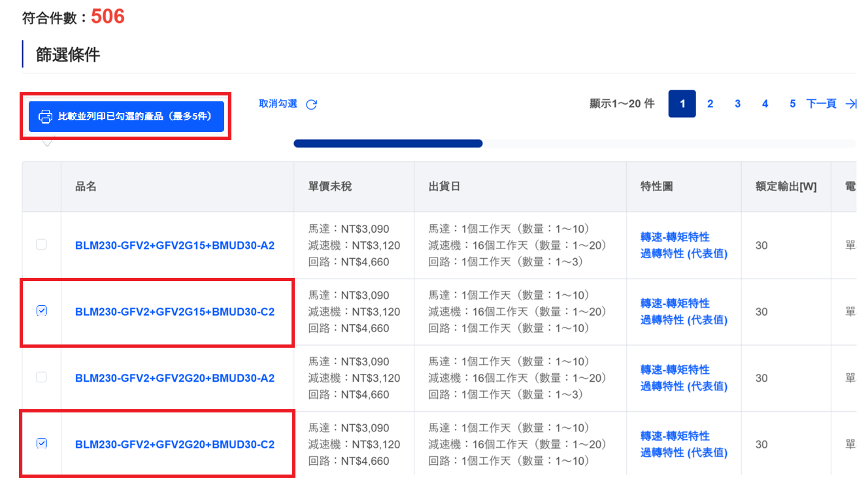Click the 取消勾選 link
This screenshot has height=485, width=868.
click(x=278, y=104)
